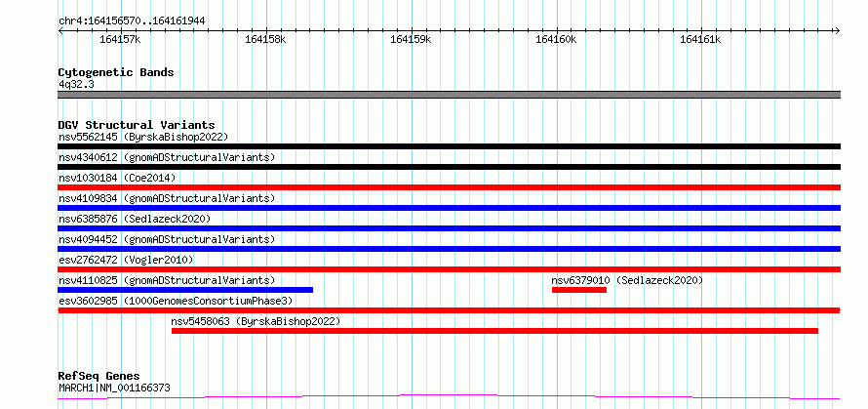The image size is (868, 409).
Task: Click the 164158k ruler tick label
Action: click(265, 39)
